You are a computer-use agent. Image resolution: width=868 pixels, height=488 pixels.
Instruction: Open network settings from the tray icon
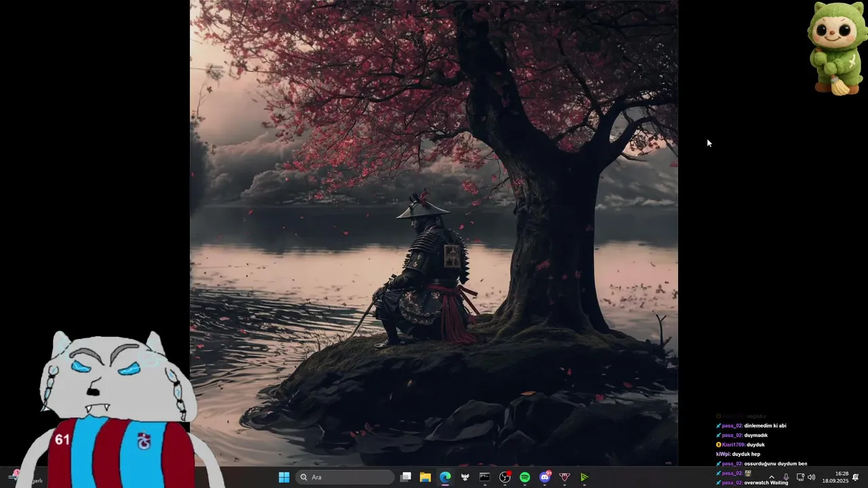(x=800, y=477)
